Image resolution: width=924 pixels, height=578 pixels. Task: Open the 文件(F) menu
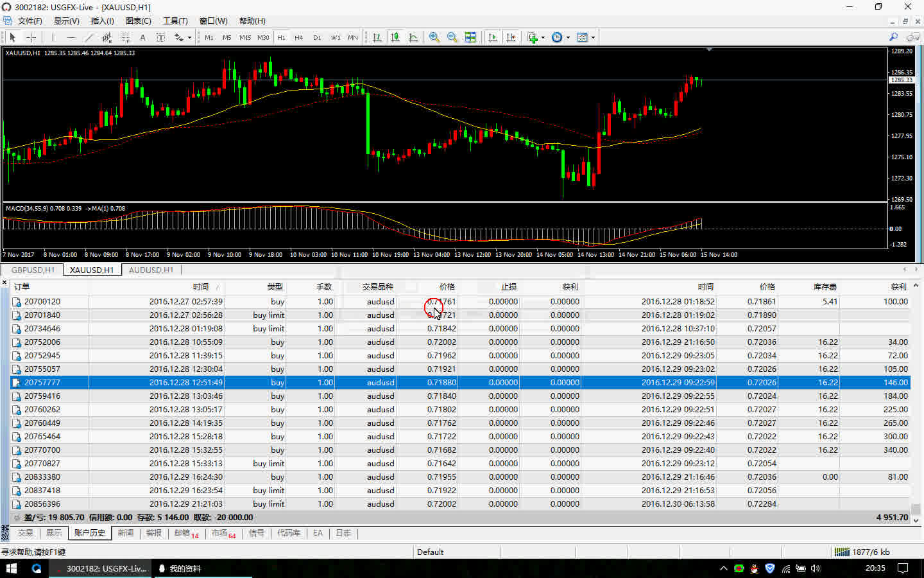30,21
